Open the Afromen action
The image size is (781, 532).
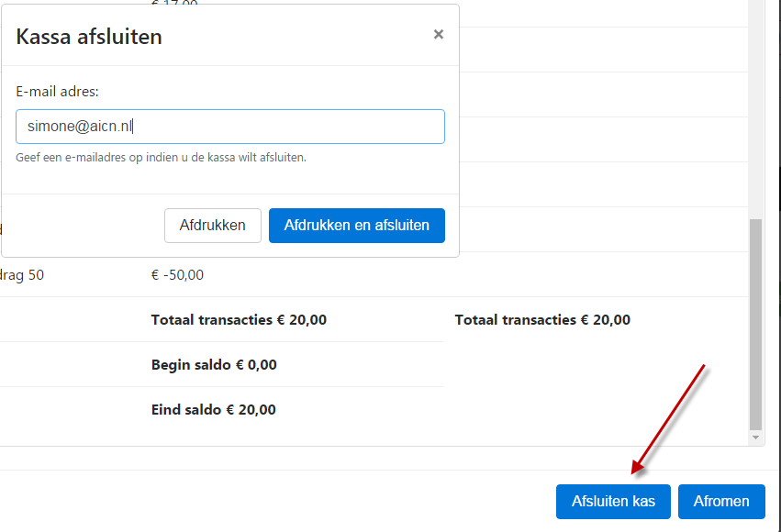721,501
